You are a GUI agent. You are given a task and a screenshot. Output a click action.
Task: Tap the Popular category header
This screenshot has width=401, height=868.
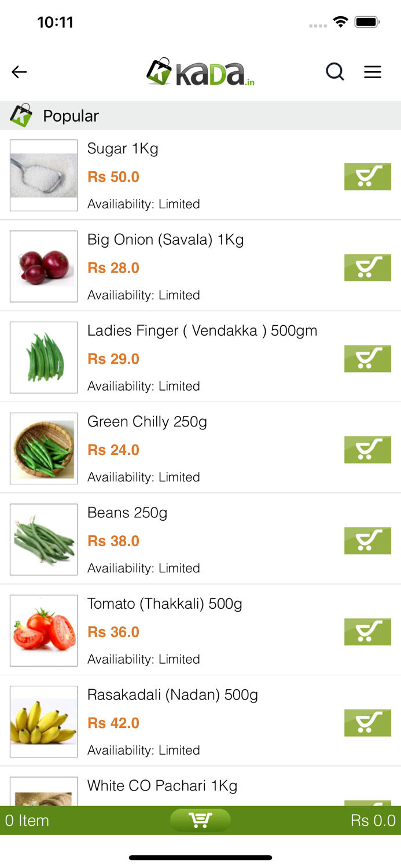click(71, 116)
